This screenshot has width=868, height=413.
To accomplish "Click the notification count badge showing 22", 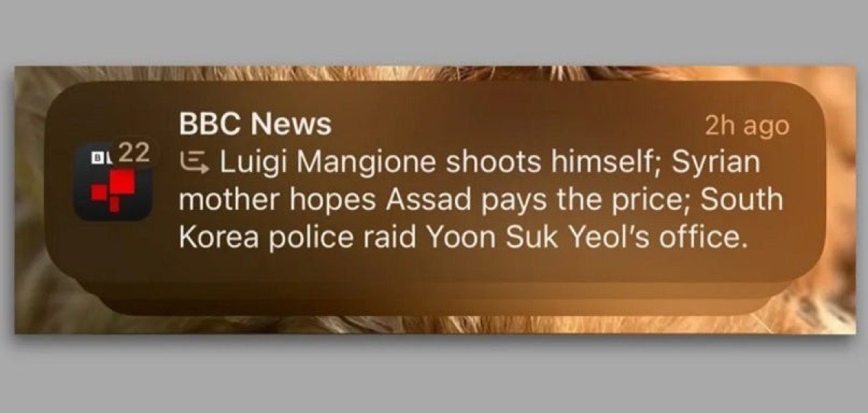I will (x=133, y=153).
